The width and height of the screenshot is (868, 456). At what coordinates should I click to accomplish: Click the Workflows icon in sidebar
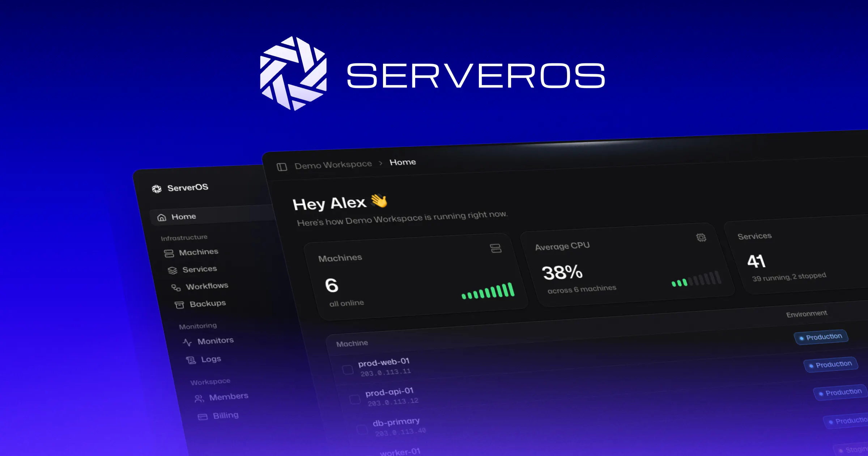pos(176,288)
